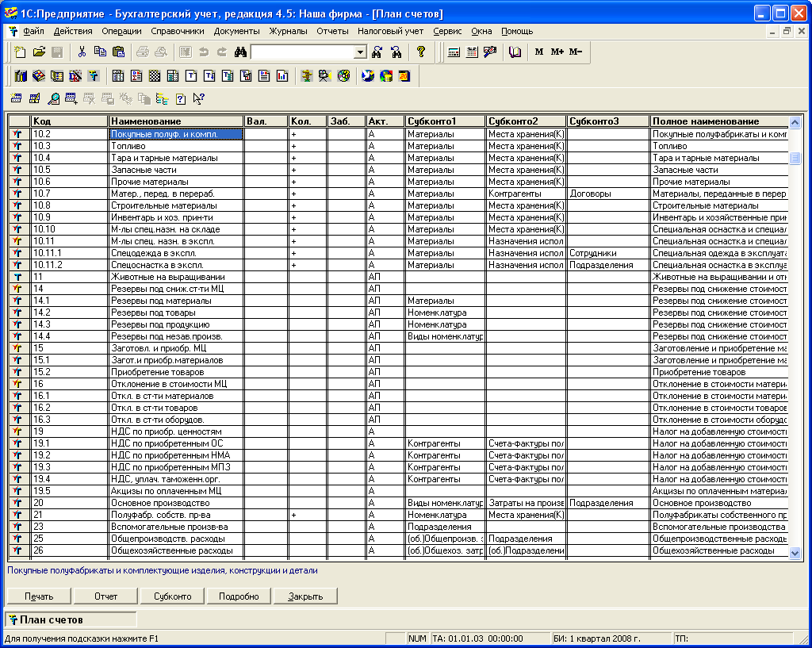Open the Файл menu
Screen dimensions: 812x648
[33, 31]
